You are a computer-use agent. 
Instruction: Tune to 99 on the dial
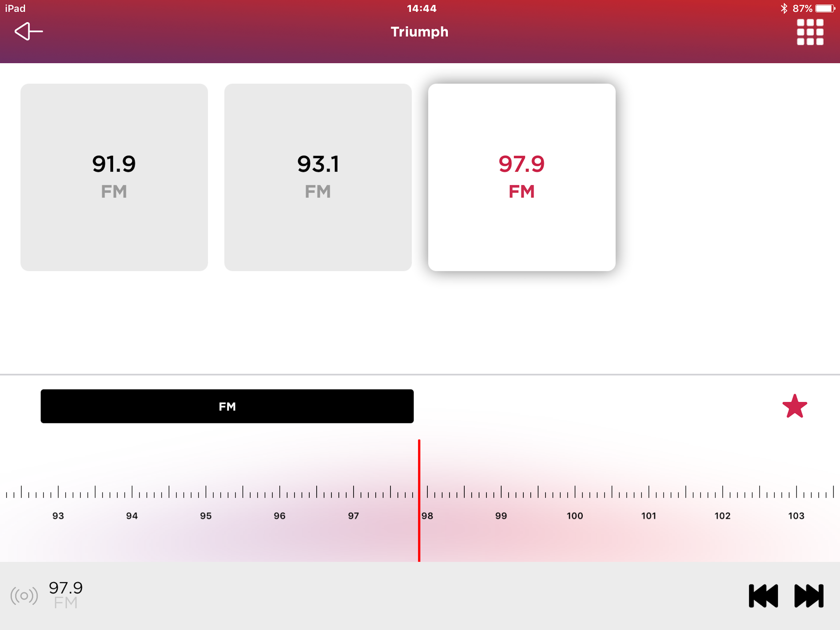pyautogui.click(x=501, y=516)
